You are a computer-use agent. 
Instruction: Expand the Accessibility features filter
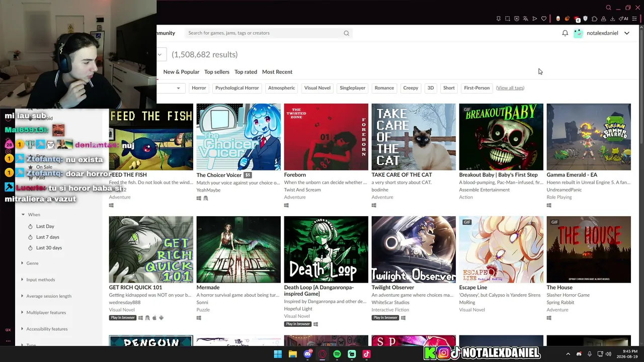pos(44,329)
